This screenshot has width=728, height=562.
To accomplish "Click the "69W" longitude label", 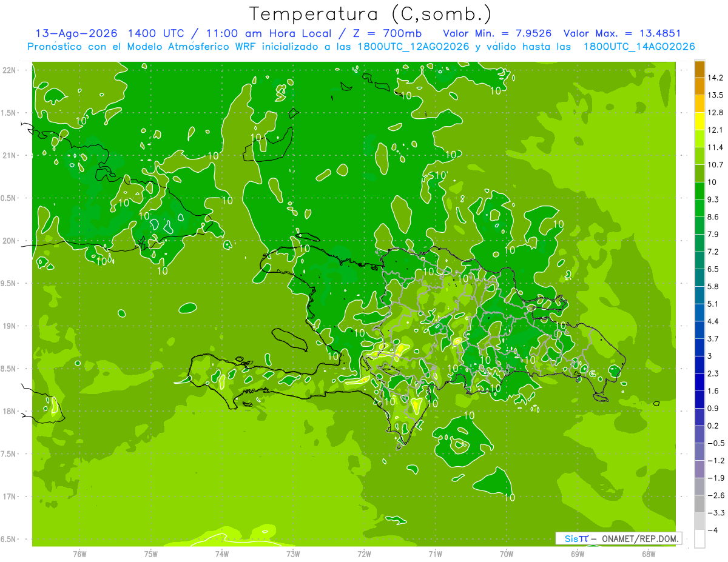I will coord(577,554).
